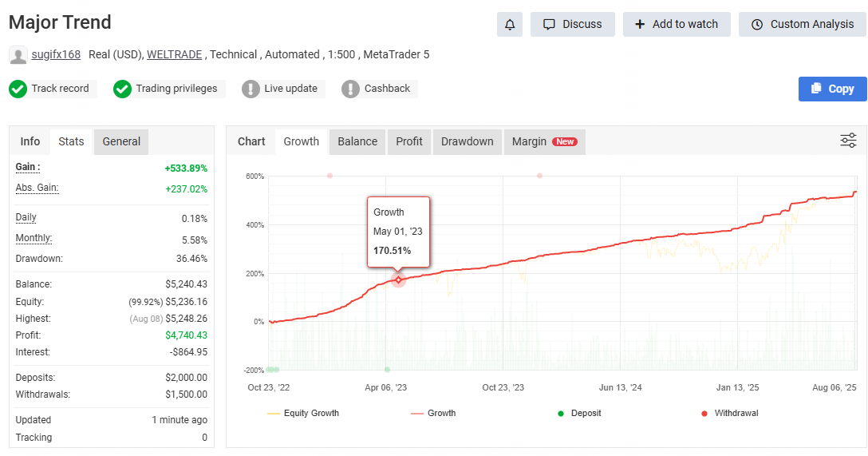868x456 pixels.
Task: Toggle Growth series in legend
Action: 433,414
